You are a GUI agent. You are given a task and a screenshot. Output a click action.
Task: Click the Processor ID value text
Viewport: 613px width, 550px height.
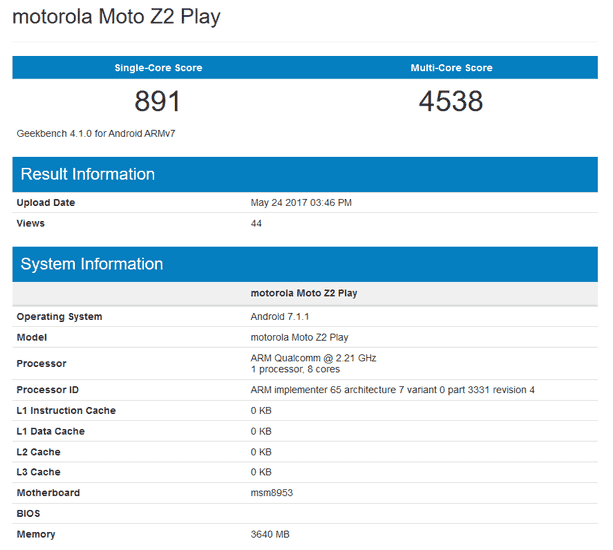(x=392, y=389)
